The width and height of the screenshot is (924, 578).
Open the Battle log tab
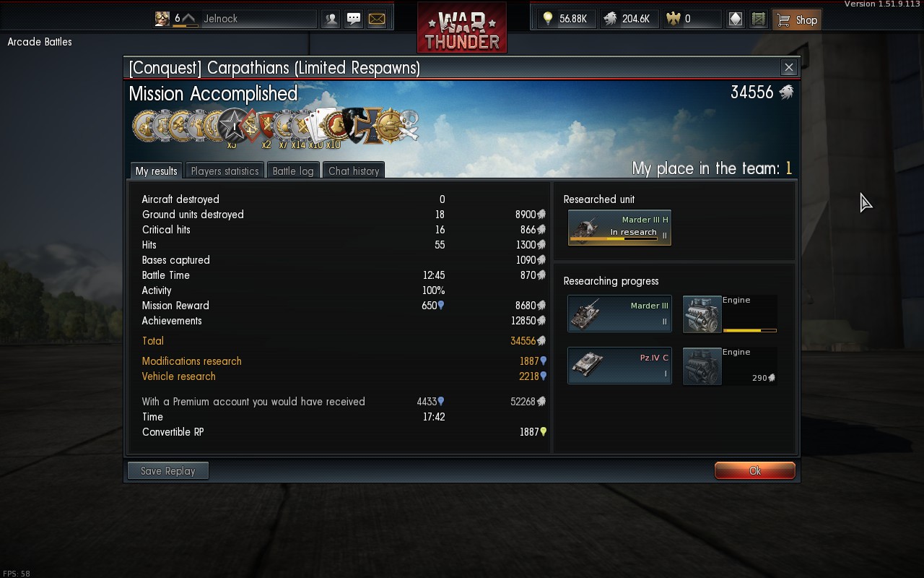[x=293, y=171]
